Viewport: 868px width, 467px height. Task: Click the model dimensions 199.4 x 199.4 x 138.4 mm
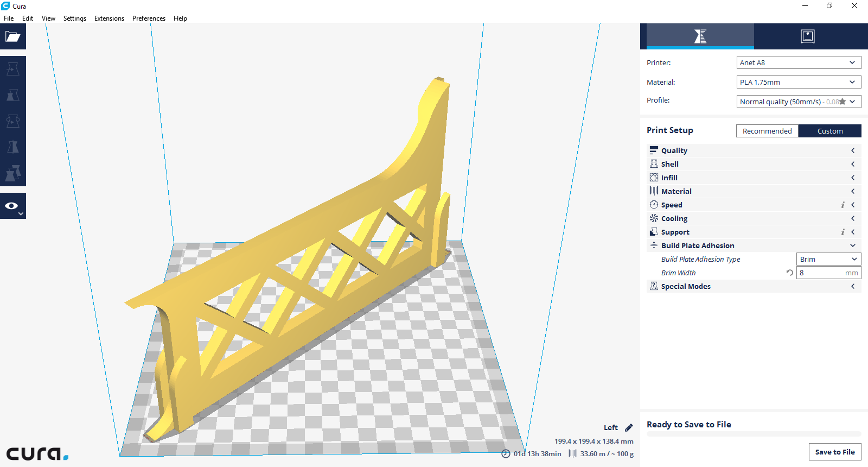pyautogui.click(x=594, y=441)
